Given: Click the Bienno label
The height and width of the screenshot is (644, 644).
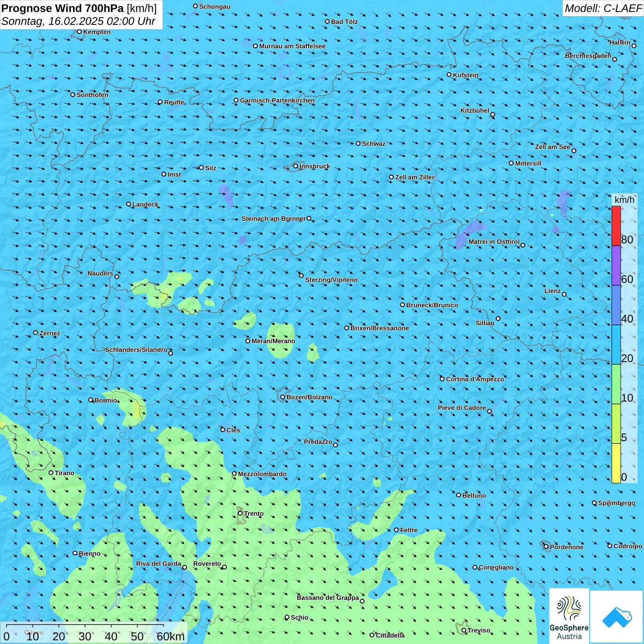Looking at the screenshot, I should point(89,553).
